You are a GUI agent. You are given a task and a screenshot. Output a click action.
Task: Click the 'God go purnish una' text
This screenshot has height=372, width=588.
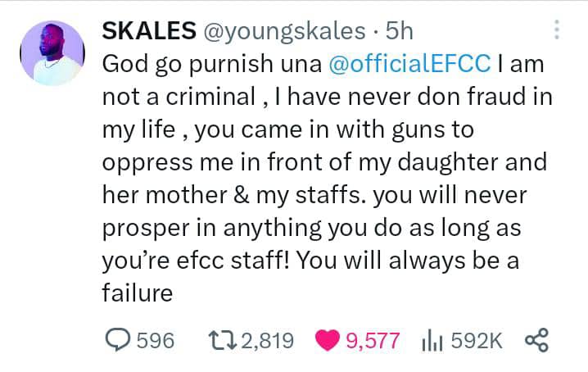(x=212, y=63)
